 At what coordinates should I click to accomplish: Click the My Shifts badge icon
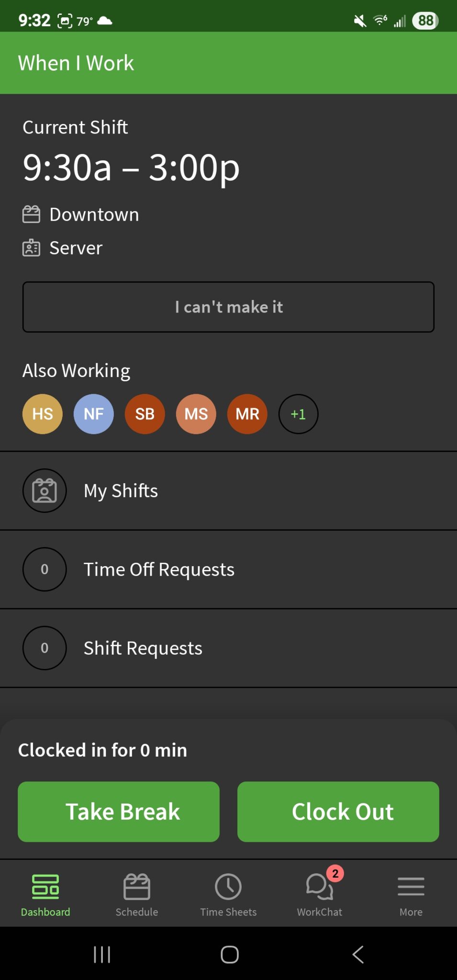coord(44,490)
